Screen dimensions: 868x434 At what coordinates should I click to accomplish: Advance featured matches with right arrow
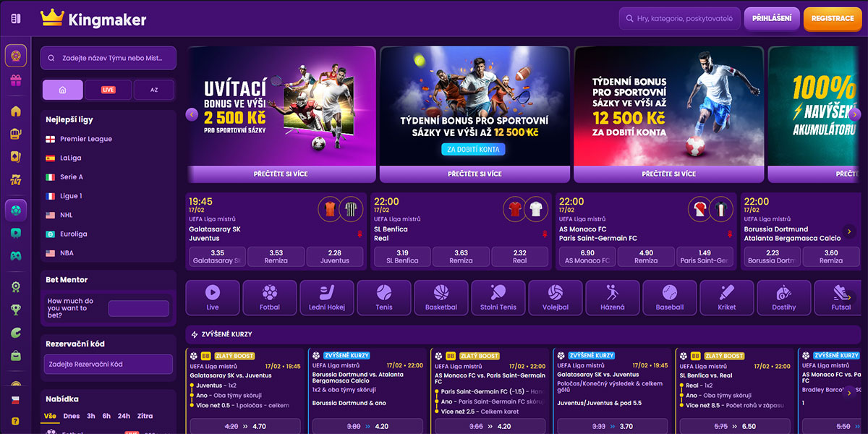click(849, 231)
